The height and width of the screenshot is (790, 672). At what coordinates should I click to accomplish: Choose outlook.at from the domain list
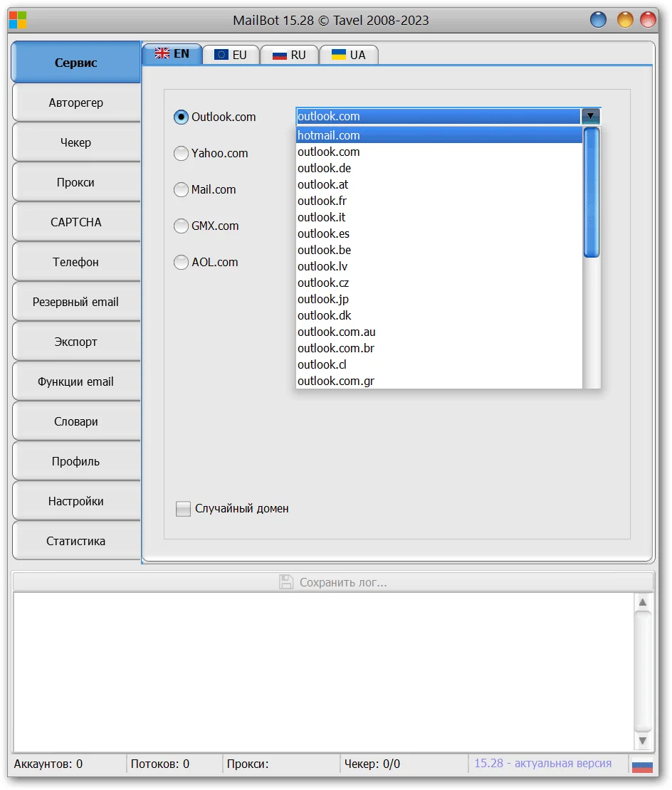point(439,184)
